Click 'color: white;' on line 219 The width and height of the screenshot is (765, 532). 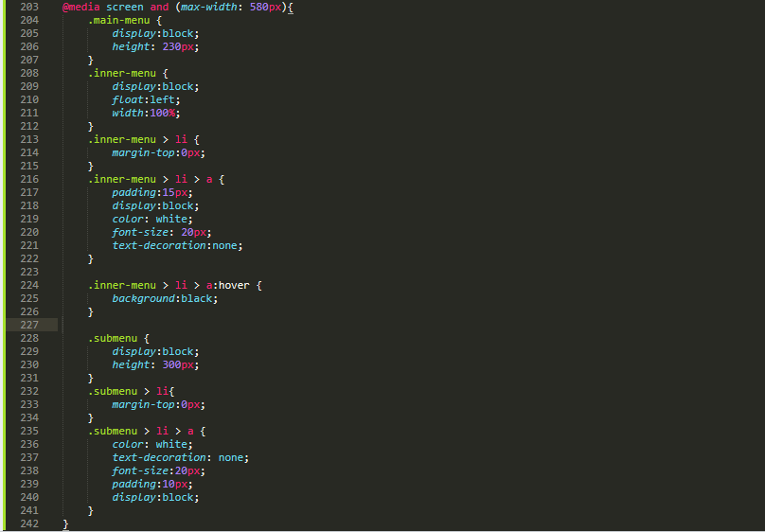click(152, 220)
